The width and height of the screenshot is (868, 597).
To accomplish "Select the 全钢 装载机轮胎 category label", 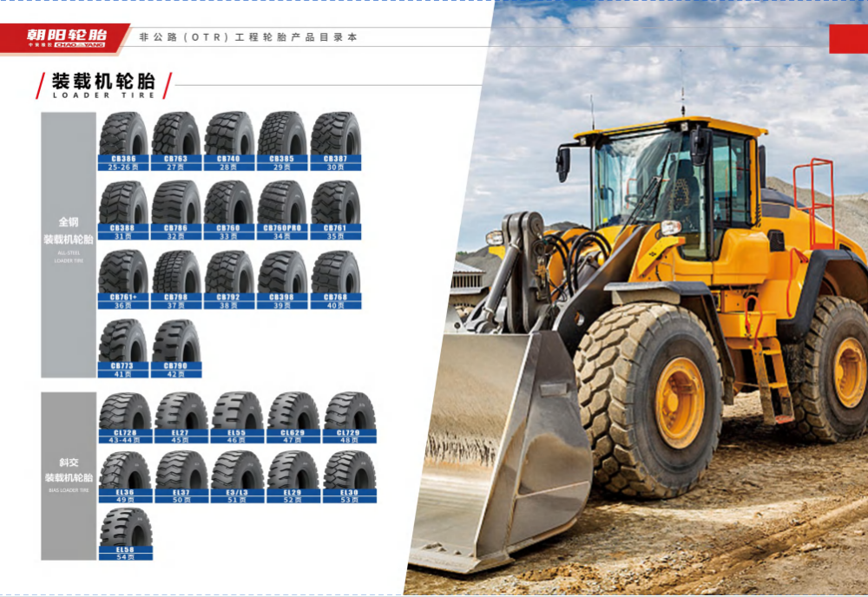I will pyautogui.click(x=69, y=231).
